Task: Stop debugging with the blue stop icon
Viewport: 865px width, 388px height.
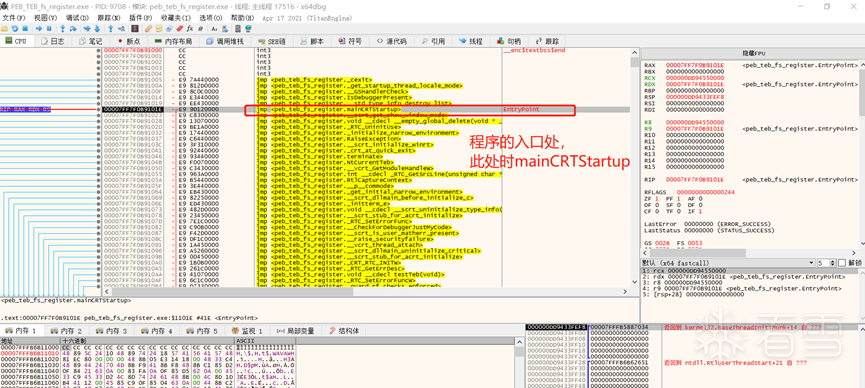Action: (x=25, y=28)
